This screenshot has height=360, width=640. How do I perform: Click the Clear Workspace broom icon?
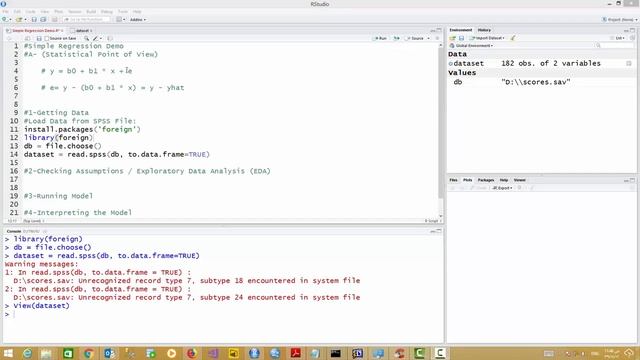click(x=513, y=38)
